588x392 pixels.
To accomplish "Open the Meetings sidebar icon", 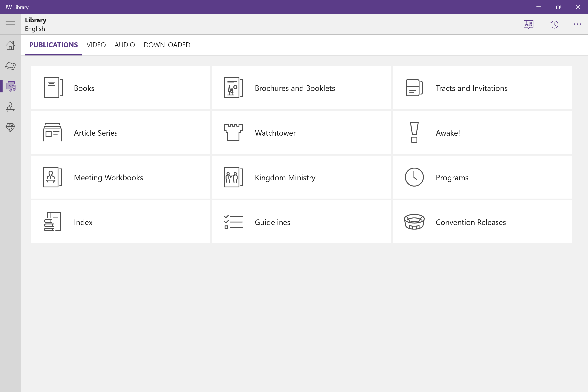I will [x=10, y=107].
